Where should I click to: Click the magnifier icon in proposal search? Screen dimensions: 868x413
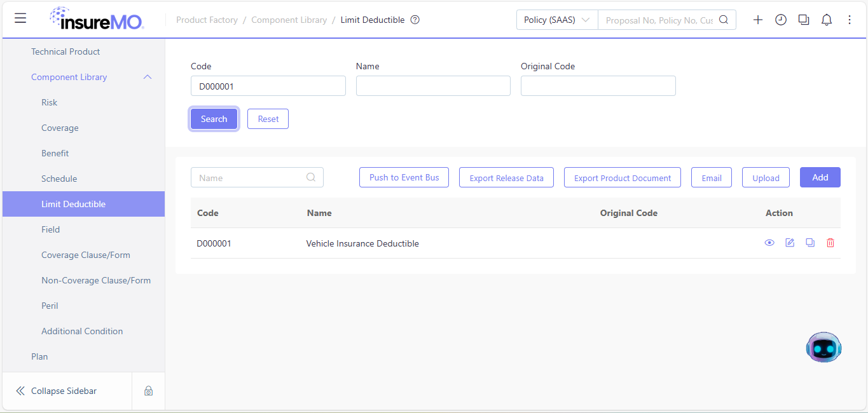click(724, 20)
